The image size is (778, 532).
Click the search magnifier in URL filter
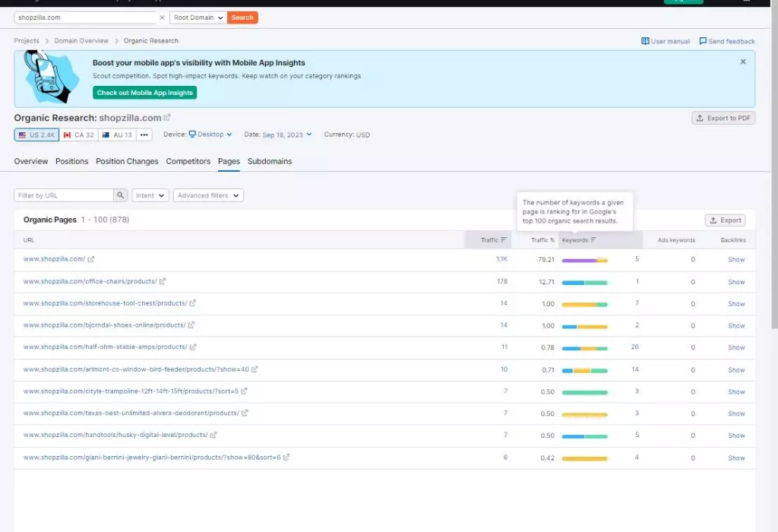tap(120, 195)
